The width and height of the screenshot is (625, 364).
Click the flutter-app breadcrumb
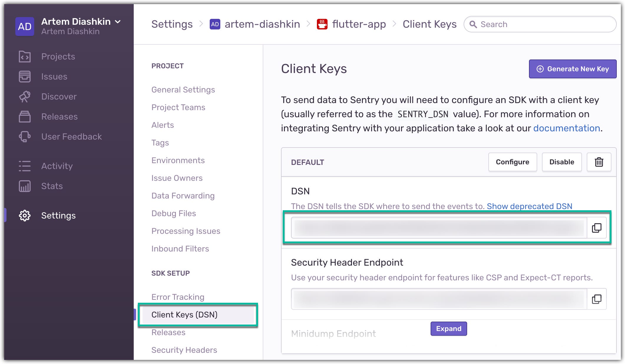click(359, 24)
